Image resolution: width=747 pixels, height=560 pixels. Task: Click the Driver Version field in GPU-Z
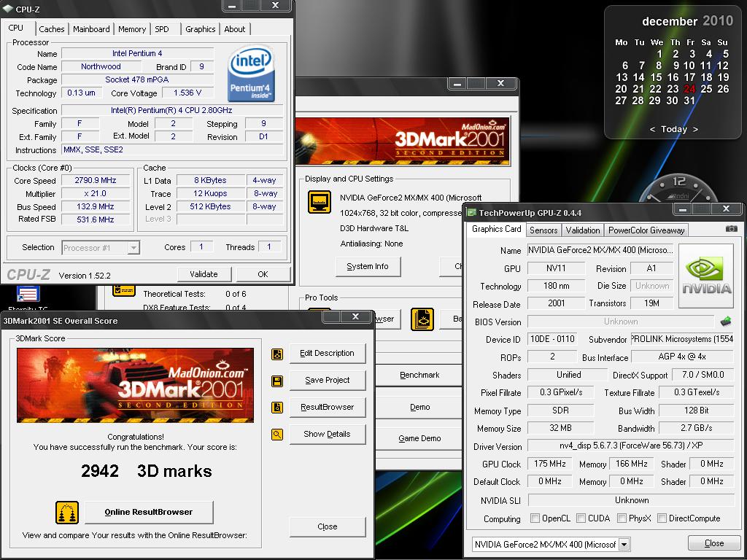631,446
